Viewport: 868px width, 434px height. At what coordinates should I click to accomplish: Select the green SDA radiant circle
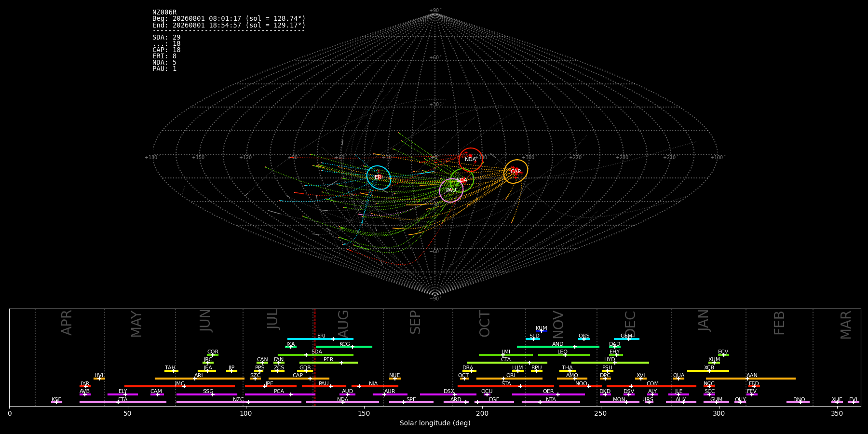(462, 180)
